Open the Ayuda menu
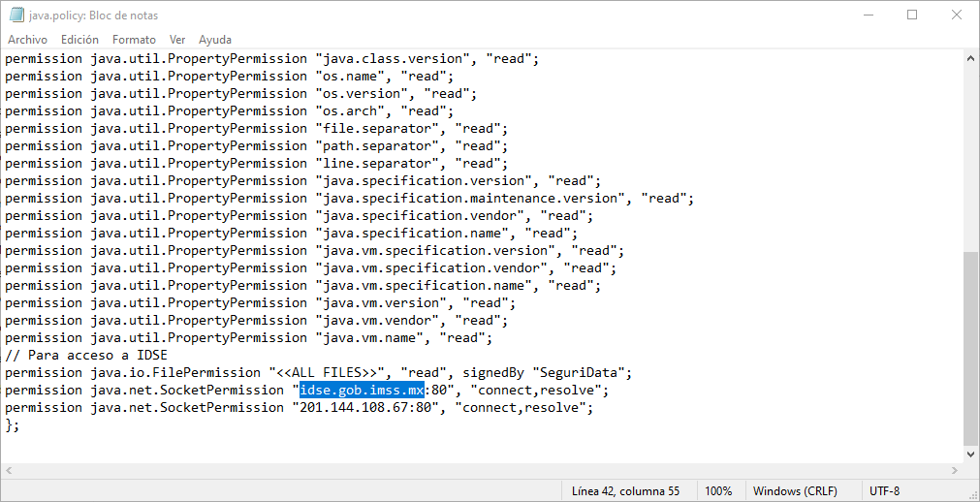 pos(215,40)
